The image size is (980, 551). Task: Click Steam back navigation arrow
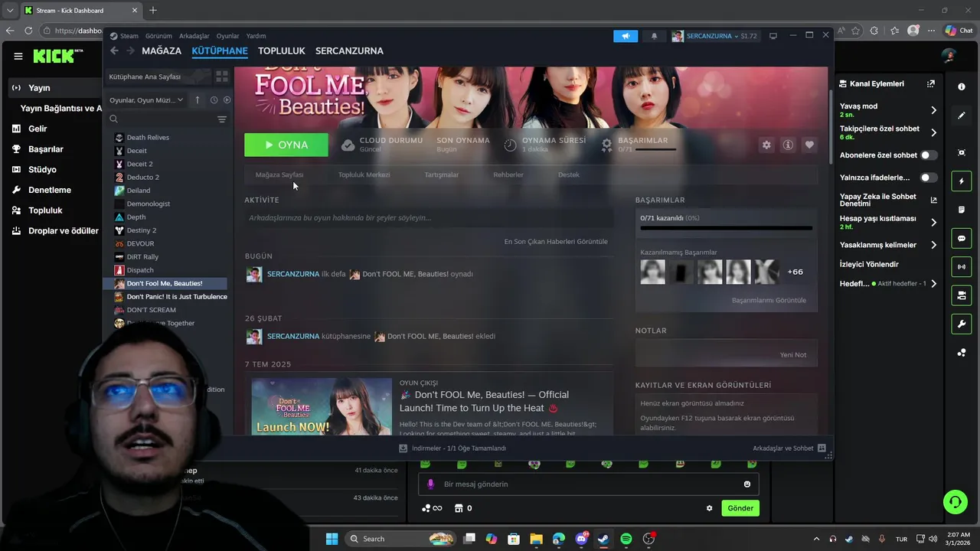(x=114, y=51)
